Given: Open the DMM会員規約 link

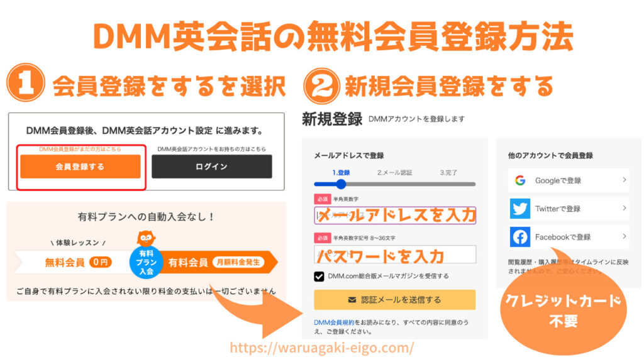Looking at the screenshot, I should click(334, 322).
